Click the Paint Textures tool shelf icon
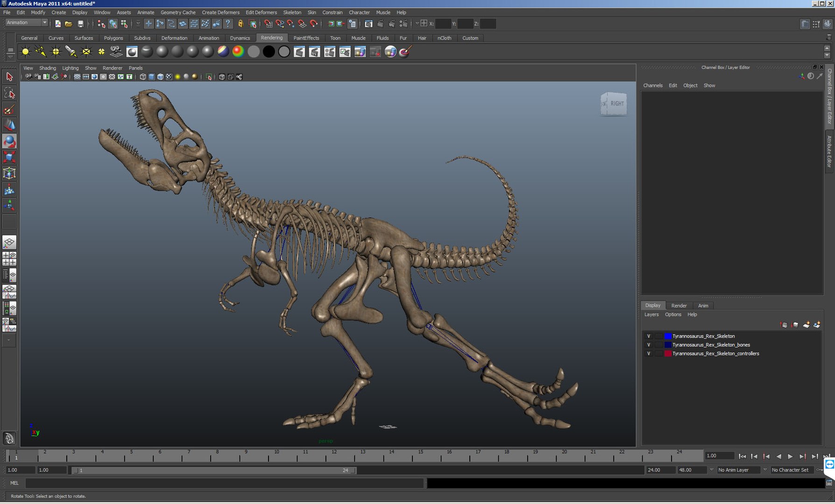The image size is (835, 504). (405, 52)
